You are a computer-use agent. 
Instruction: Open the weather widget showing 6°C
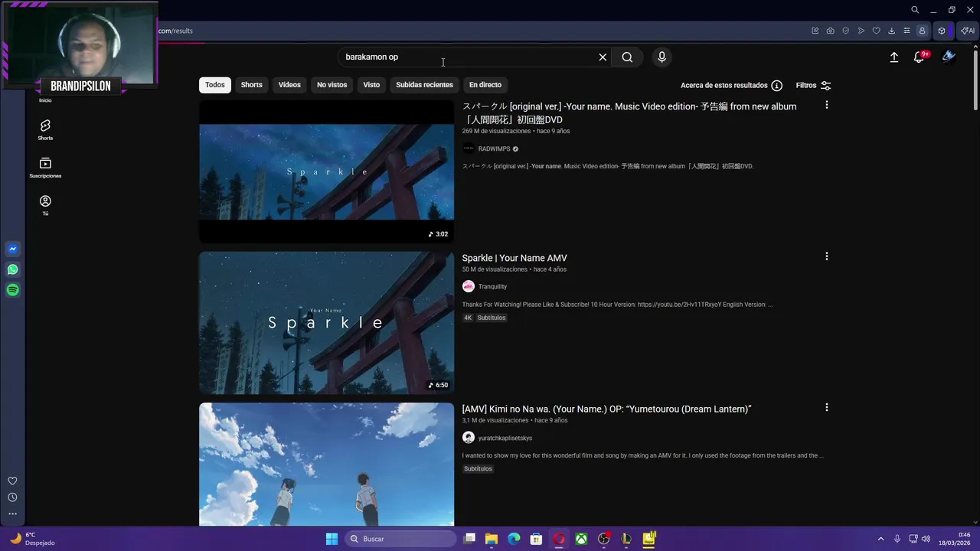pyautogui.click(x=32, y=539)
